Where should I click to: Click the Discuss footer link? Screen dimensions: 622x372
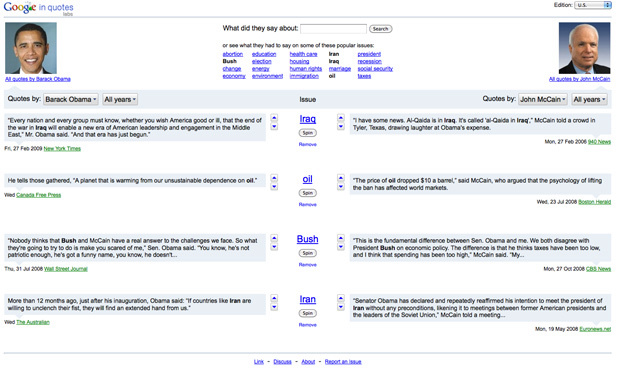(x=282, y=362)
